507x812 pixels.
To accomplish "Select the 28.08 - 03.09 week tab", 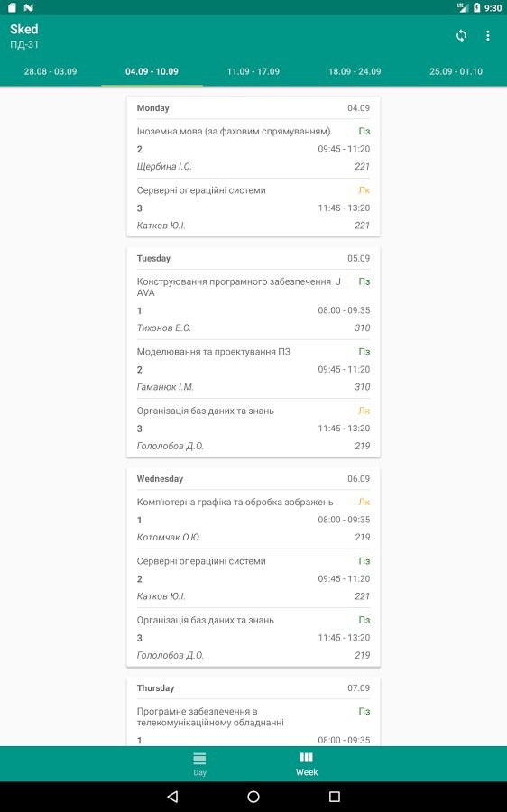I will (x=51, y=71).
